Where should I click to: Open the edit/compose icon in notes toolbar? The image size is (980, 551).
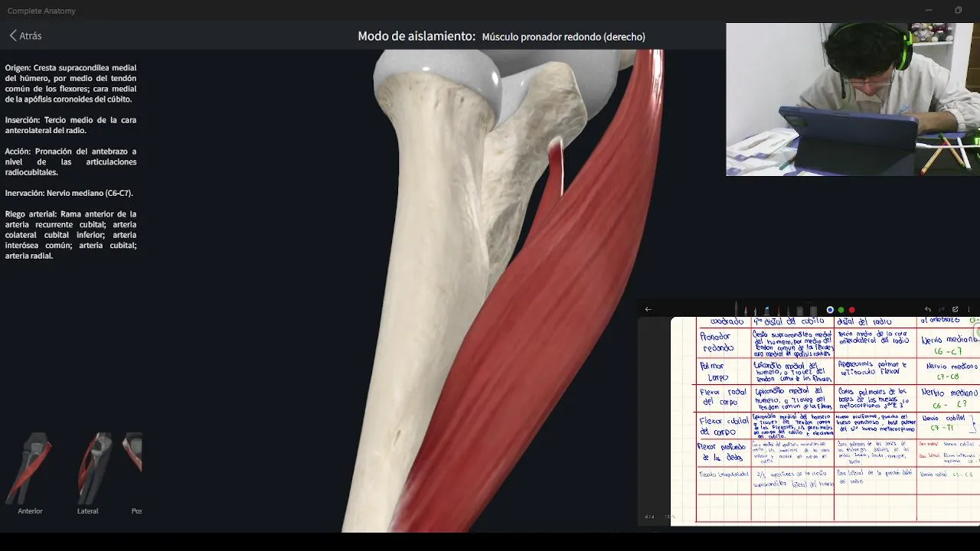click(x=955, y=309)
